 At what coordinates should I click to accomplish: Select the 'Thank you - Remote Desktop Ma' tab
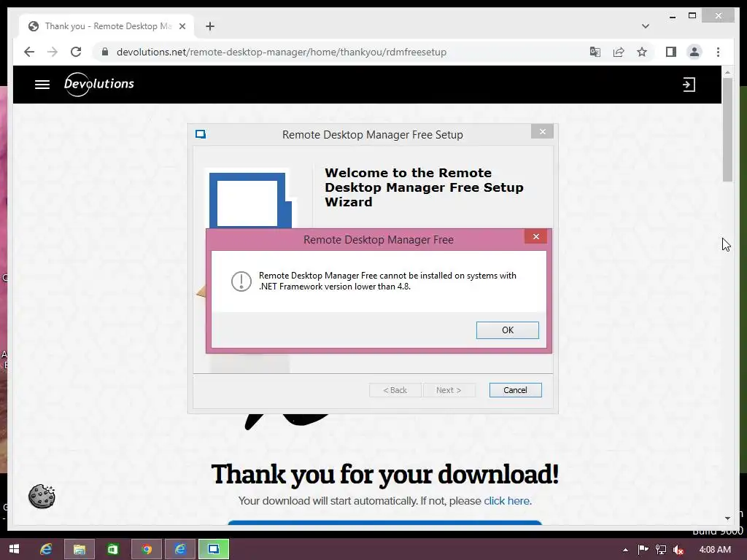click(x=107, y=26)
